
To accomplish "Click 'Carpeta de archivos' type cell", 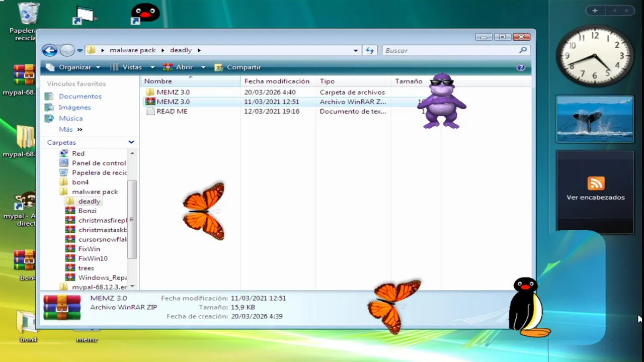I will pos(352,92).
